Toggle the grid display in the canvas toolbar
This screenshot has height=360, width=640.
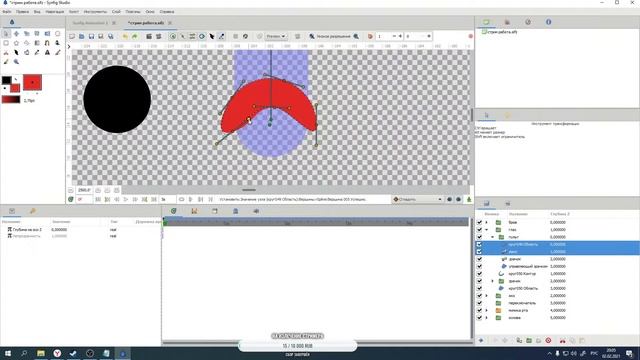click(x=236, y=36)
